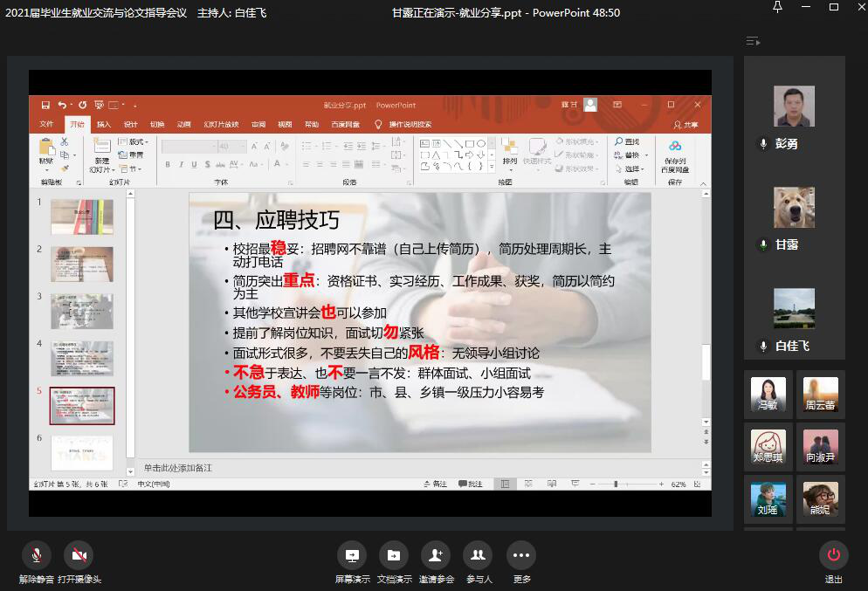Click 保存到百度网盘 cloud icon

click(675, 147)
